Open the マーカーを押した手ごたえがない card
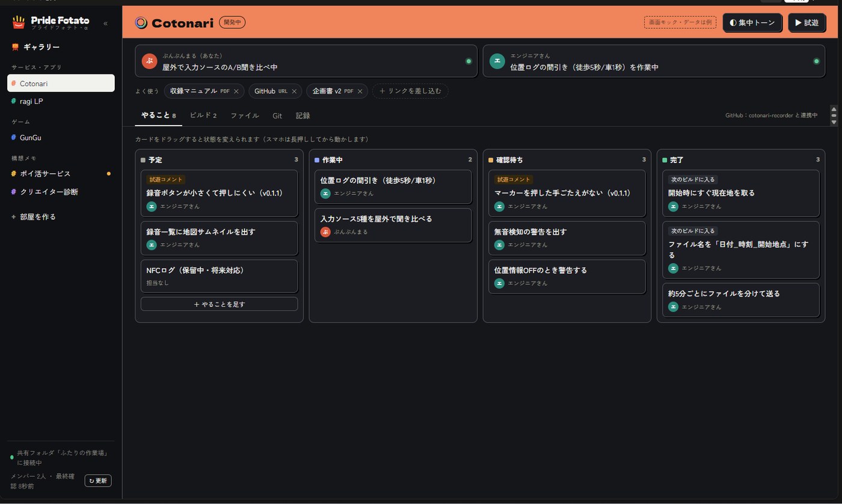 pos(567,193)
